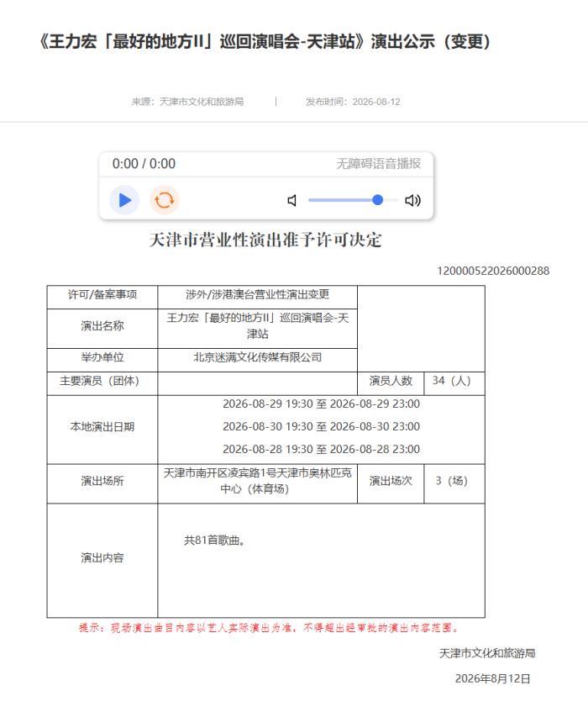Click the 演出内容 label cell
This screenshot has height=707, width=588.
pos(102,561)
